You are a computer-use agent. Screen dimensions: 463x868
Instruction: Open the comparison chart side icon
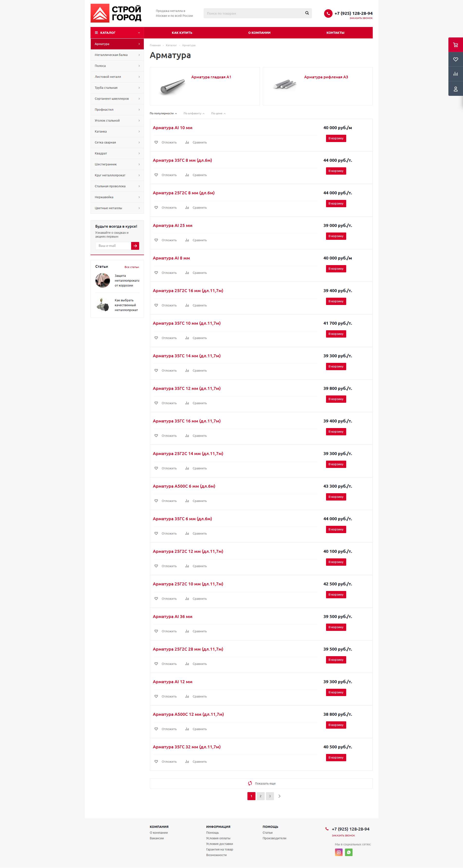point(456,74)
